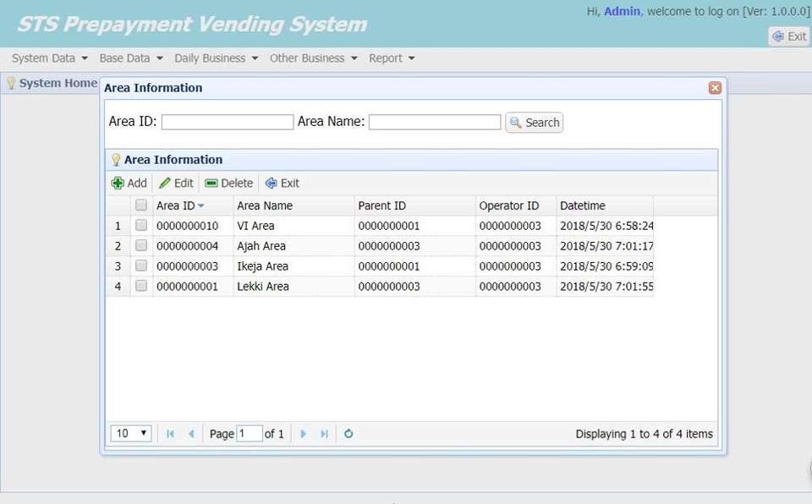Toggle the select-all header checkbox

pyautogui.click(x=141, y=205)
